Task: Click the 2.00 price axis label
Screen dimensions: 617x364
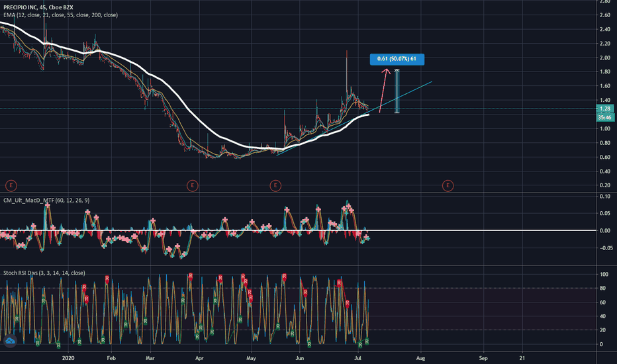Action: click(x=605, y=58)
